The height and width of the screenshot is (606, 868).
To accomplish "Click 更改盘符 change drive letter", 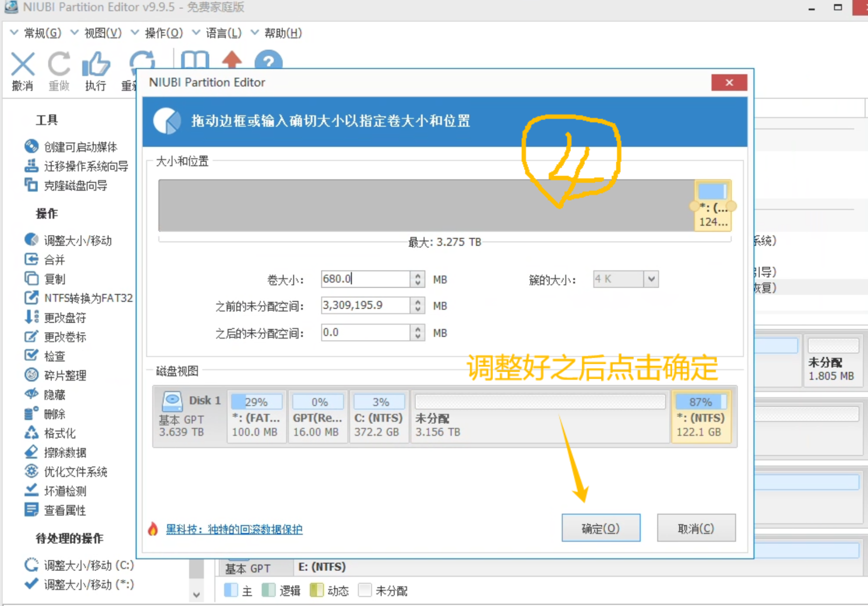I will (55, 317).
